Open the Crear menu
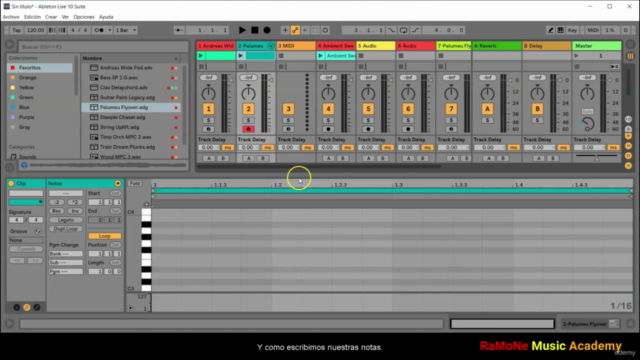This screenshot has height=360, width=640. 51,17
